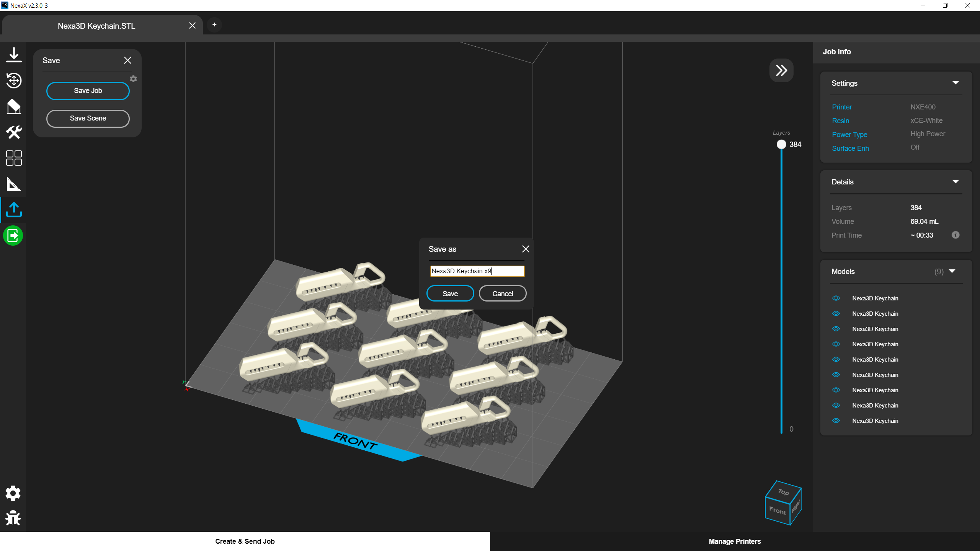Click the Layers slider handle at 384
Image resolution: width=980 pixels, height=551 pixels.
pos(781,144)
